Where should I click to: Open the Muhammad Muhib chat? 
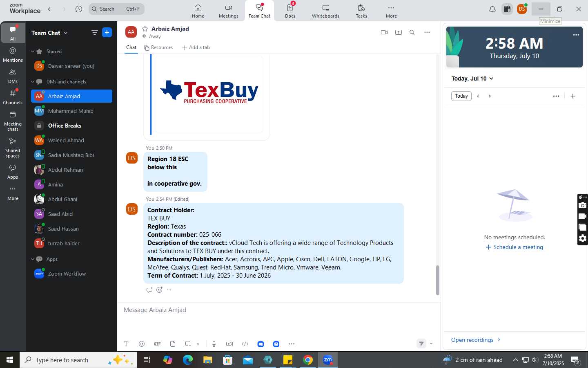coord(71,111)
